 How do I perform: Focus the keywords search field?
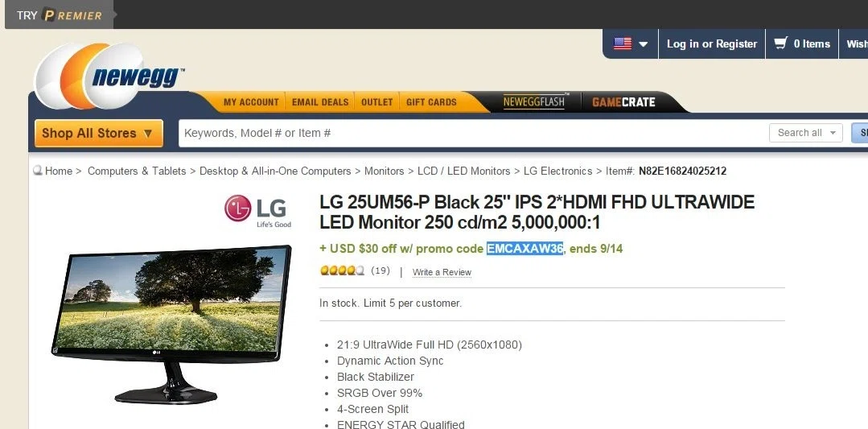pos(471,134)
